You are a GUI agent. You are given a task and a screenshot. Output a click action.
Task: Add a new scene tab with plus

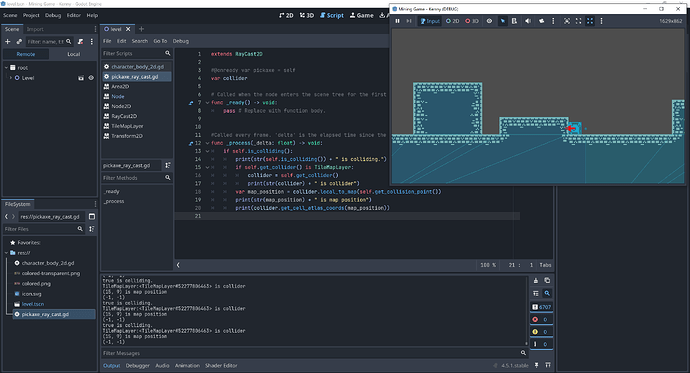(x=141, y=29)
